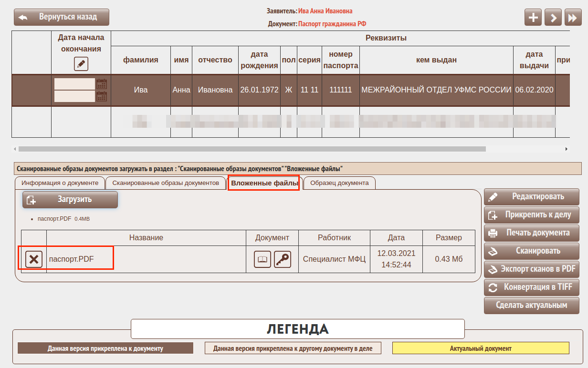The width and height of the screenshot is (588, 368).
Task: Start scanning with Сканировать button
Action: (x=532, y=251)
